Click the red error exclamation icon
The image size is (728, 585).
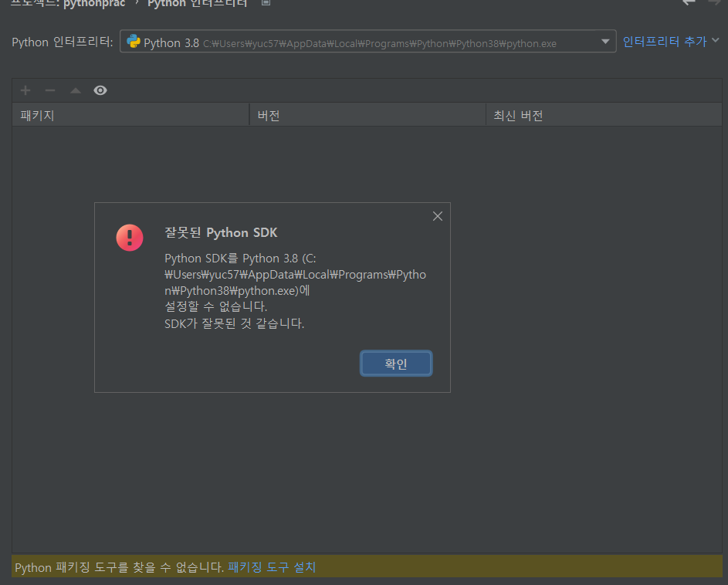130,237
